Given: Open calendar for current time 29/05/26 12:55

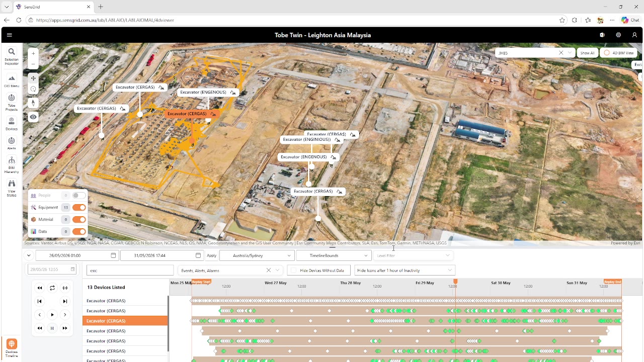Looking at the screenshot, I should point(72,269).
